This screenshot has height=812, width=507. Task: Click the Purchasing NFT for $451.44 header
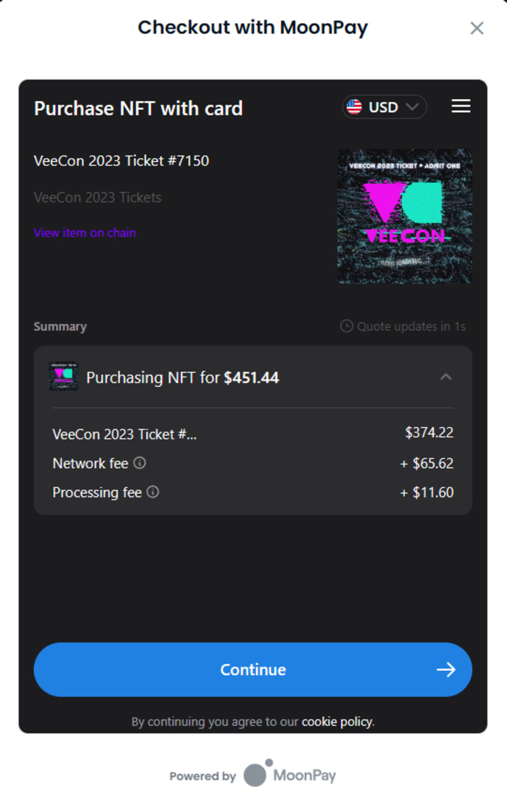click(x=182, y=377)
